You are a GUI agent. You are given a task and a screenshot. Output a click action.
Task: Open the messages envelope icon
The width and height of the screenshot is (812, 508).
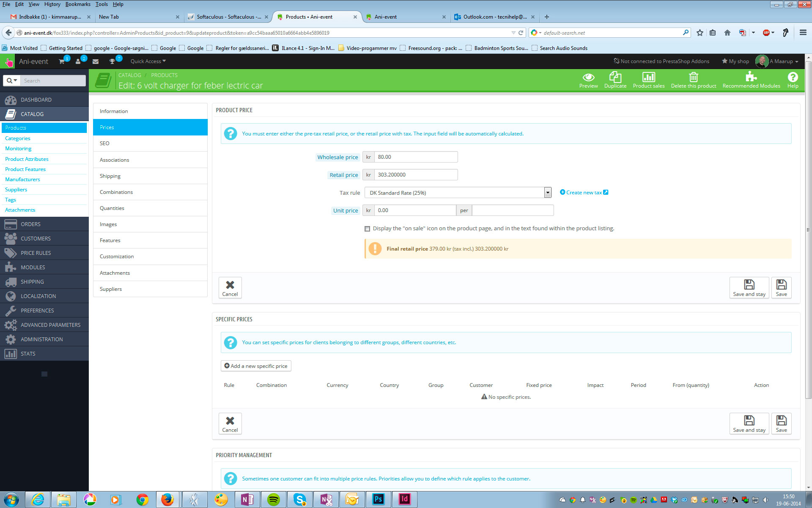(x=96, y=61)
